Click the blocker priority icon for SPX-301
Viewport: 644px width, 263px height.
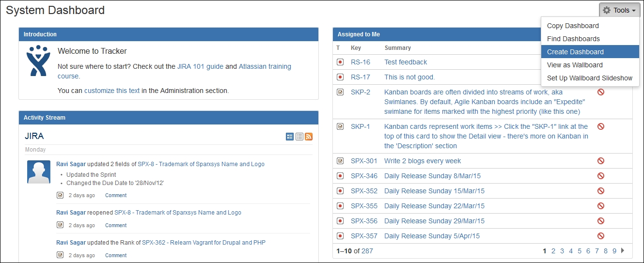coord(601,161)
